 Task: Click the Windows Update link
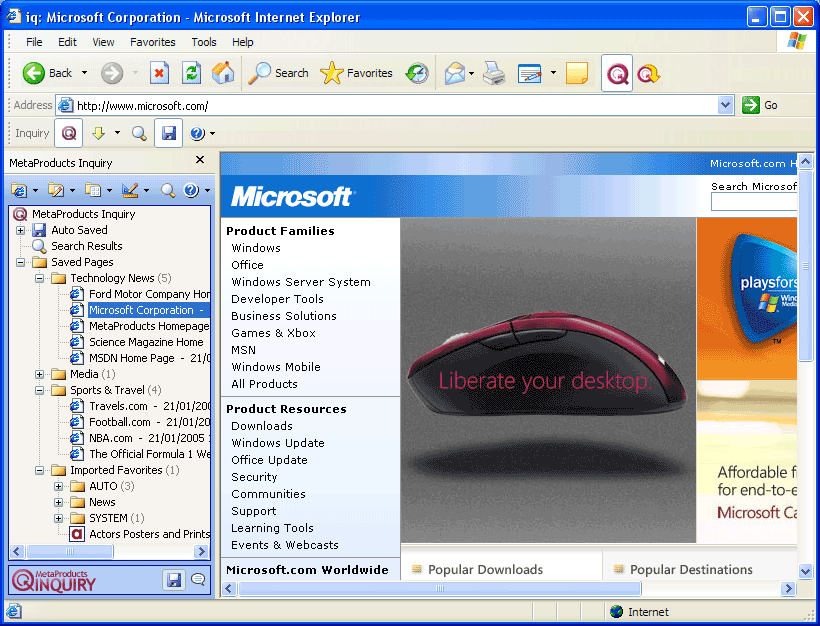(277, 443)
